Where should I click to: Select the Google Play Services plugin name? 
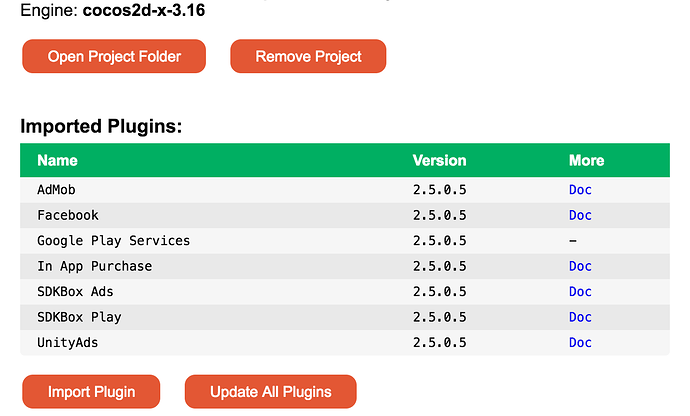point(114,241)
